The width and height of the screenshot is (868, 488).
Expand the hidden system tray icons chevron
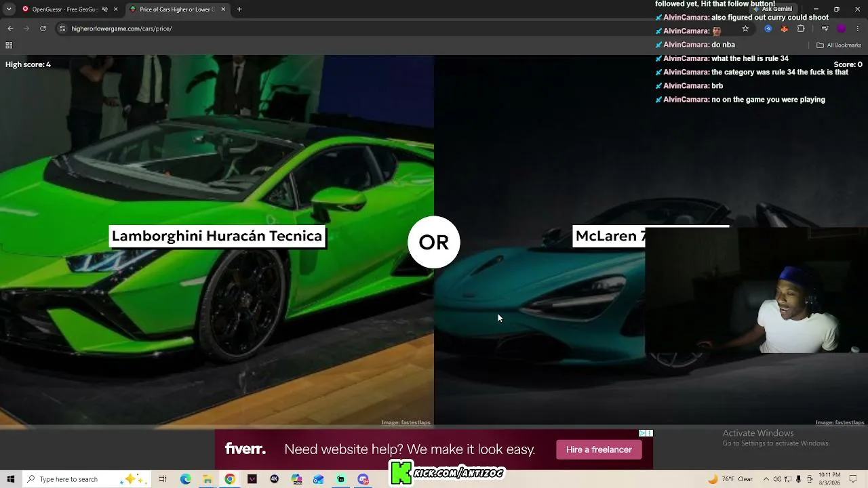766,479
